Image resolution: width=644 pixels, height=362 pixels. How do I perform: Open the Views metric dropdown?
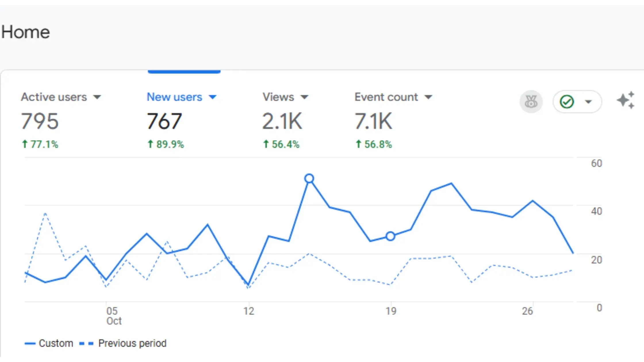[x=305, y=97]
